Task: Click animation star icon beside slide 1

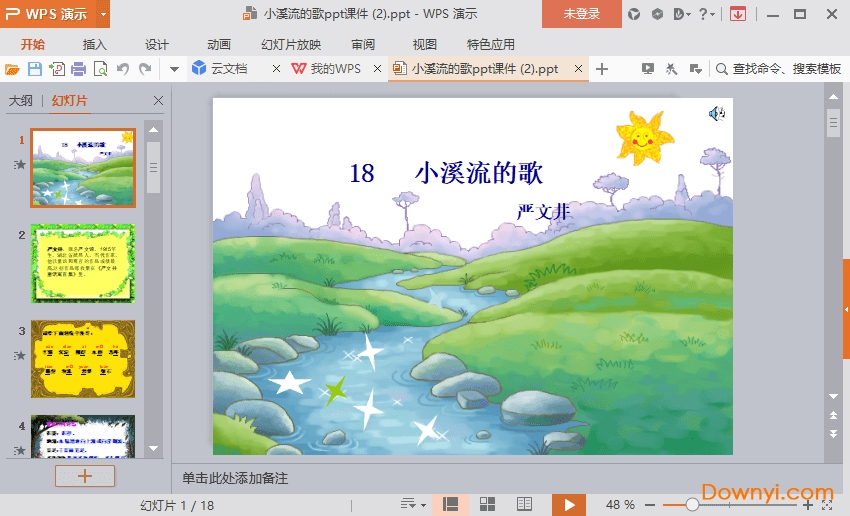Action: pos(20,164)
